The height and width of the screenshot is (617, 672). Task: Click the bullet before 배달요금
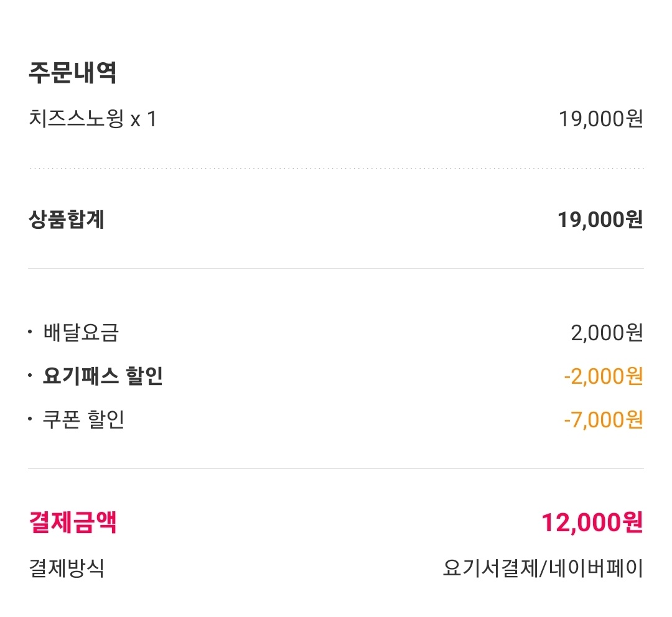tap(30, 332)
